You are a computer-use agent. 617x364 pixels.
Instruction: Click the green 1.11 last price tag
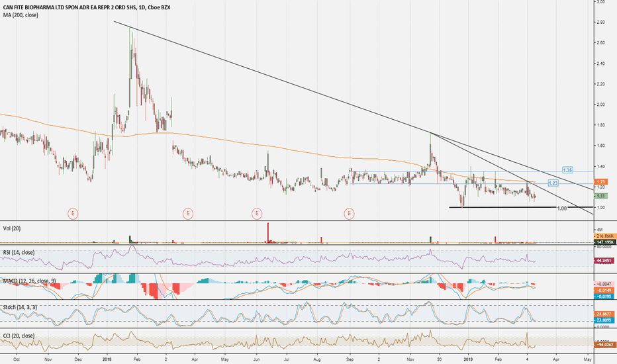coord(601,196)
